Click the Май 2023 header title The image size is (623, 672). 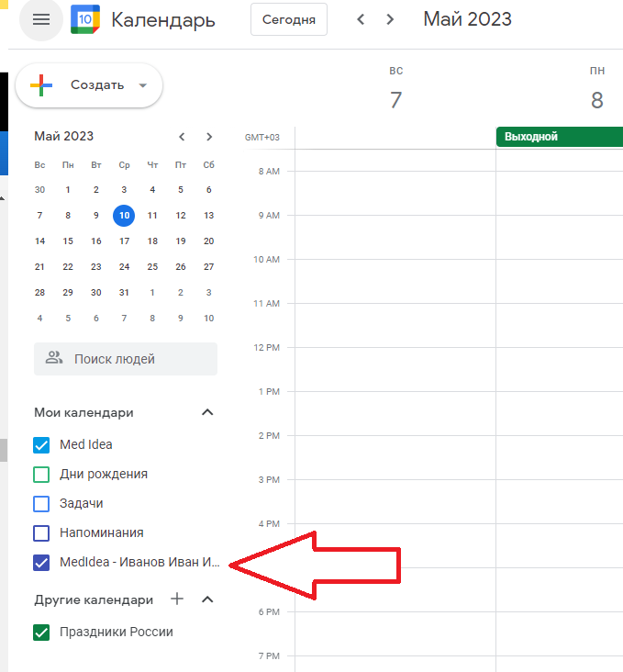click(x=467, y=19)
